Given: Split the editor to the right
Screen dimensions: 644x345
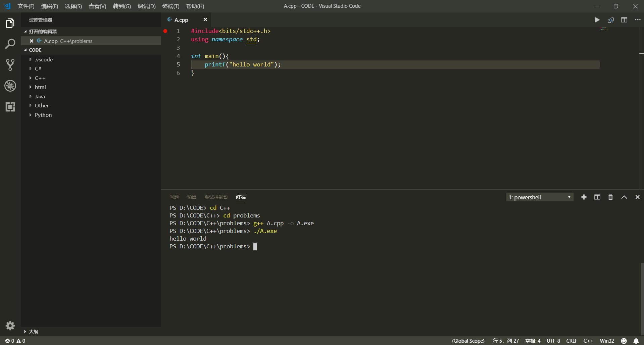Looking at the screenshot, I should (624, 20).
